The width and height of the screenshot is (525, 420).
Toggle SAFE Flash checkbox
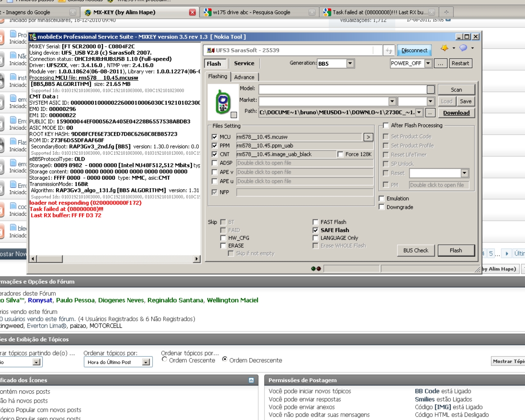pos(315,230)
